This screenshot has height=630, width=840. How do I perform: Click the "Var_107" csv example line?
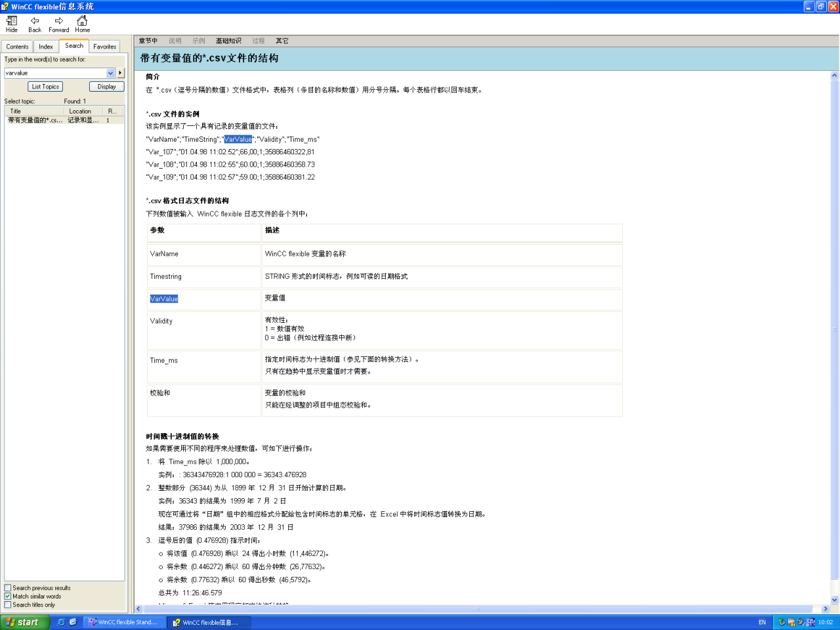(x=230, y=152)
